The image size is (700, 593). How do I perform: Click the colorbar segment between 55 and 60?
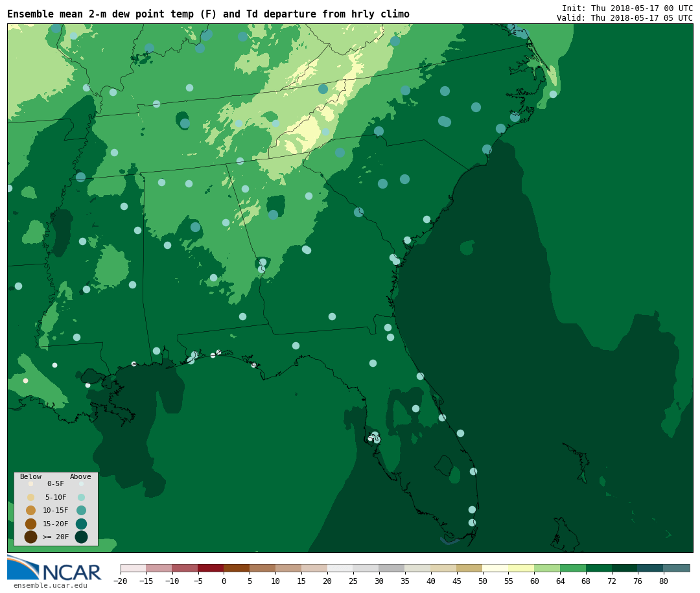click(x=521, y=568)
